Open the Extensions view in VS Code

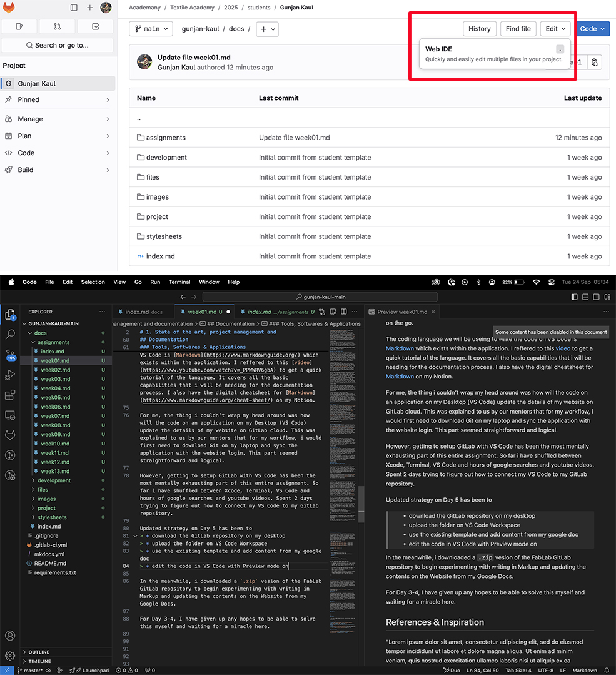click(10, 395)
